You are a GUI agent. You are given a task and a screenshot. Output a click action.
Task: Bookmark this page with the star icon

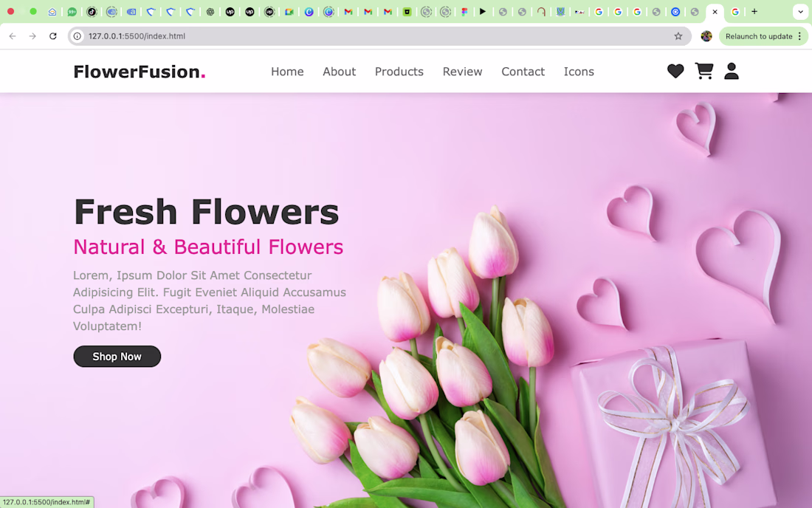pos(678,36)
